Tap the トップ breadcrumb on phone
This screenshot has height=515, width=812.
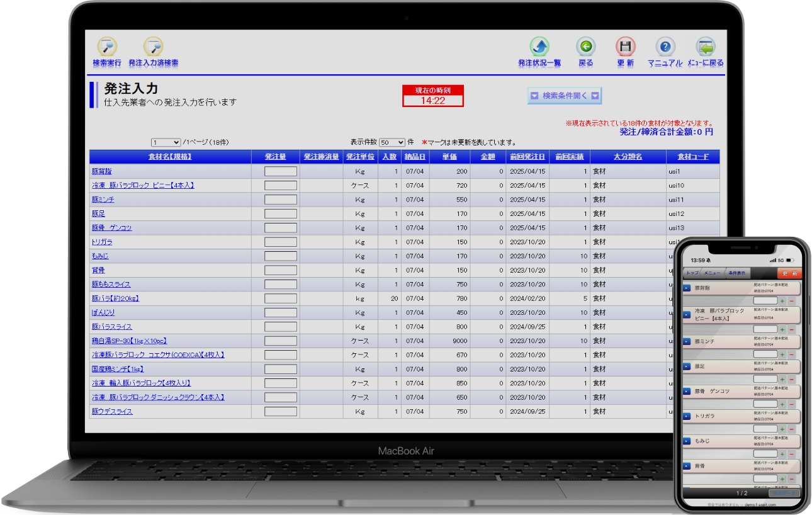click(692, 273)
